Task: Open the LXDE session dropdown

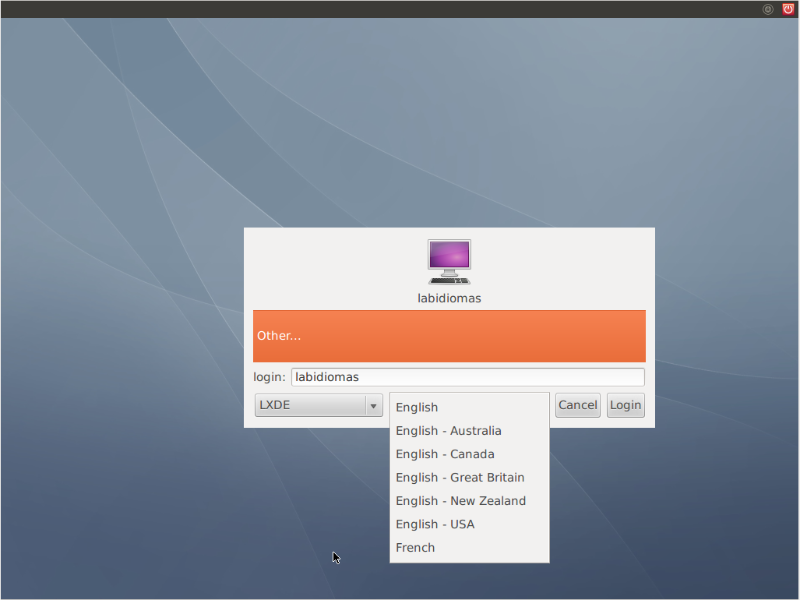Action: (311, 405)
